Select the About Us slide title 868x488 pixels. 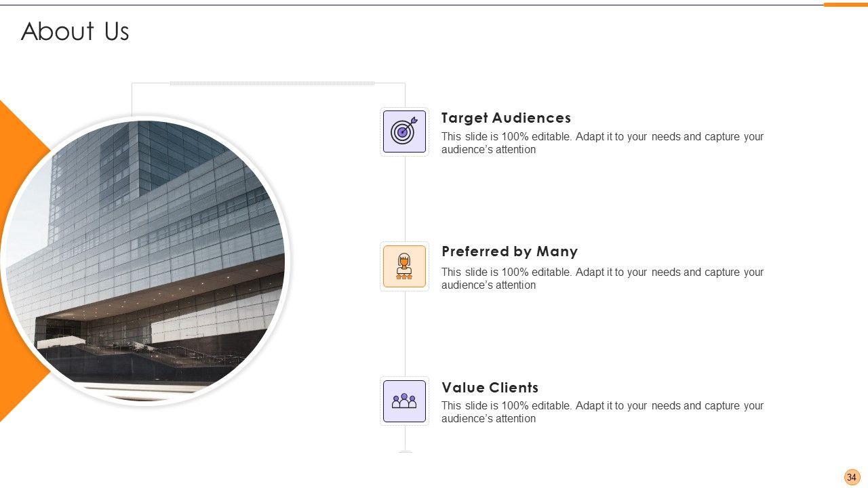(75, 31)
